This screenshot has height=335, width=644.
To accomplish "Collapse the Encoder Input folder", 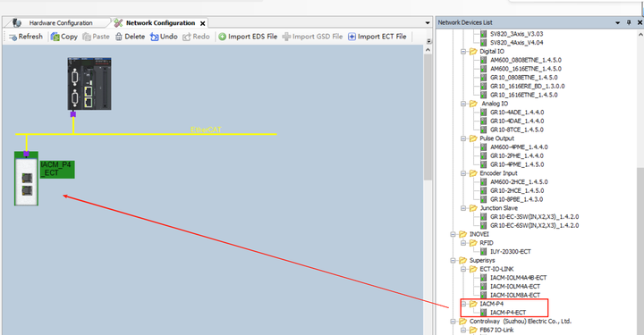I will point(463,173).
